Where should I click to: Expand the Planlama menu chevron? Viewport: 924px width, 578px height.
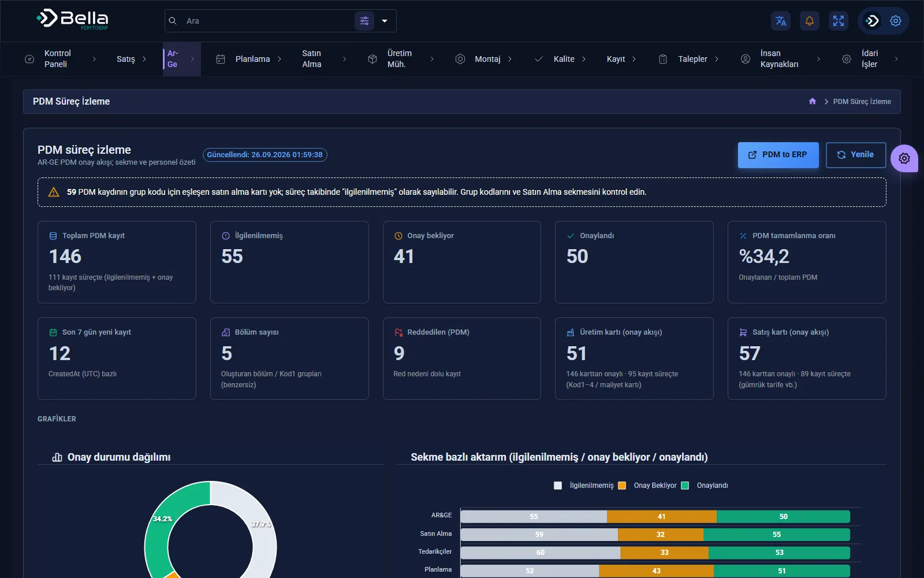tap(280, 59)
